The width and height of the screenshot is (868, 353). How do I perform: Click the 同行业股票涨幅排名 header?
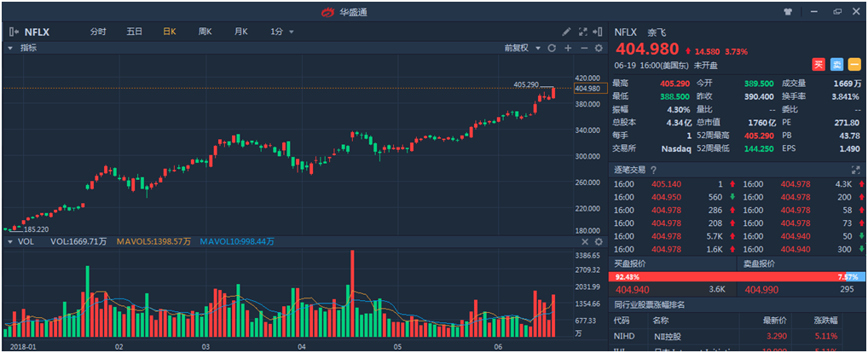pos(650,304)
